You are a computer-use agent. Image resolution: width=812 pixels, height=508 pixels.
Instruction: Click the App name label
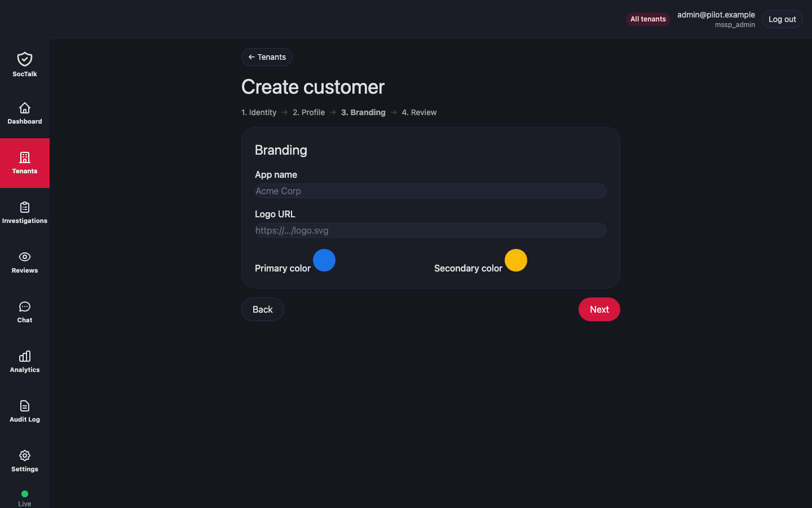pos(276,175)
